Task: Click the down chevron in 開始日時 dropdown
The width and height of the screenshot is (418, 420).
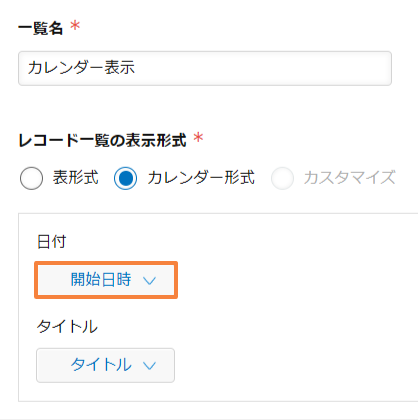Action: click(x=149, y=281)
